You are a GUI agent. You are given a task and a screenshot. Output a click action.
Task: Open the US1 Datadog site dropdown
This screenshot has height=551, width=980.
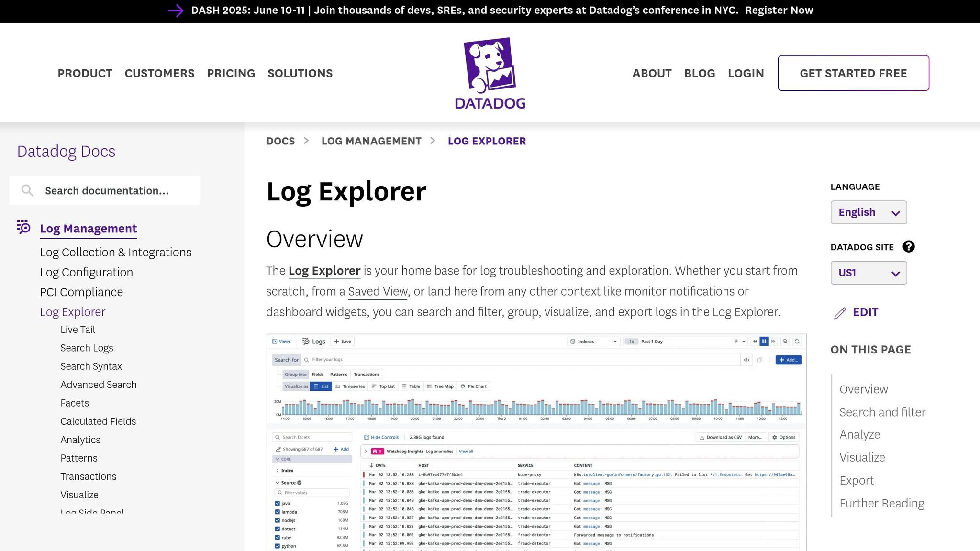click(869, 273)
